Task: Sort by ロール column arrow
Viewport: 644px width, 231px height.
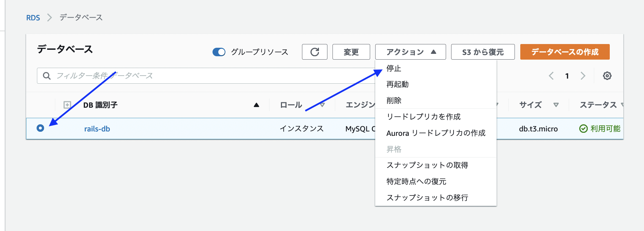Action: 322,105
